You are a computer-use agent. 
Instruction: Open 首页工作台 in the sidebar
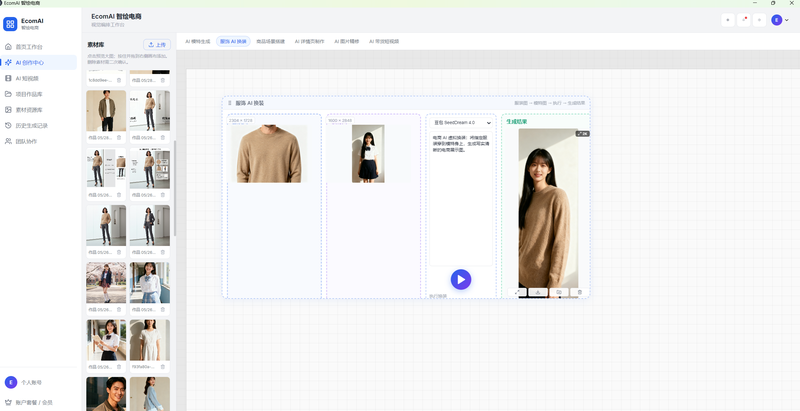point(38,47)
